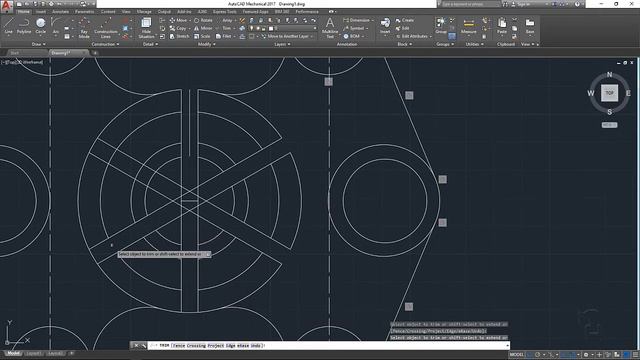
Task: Click Create block
Action: tap(404, 20)
